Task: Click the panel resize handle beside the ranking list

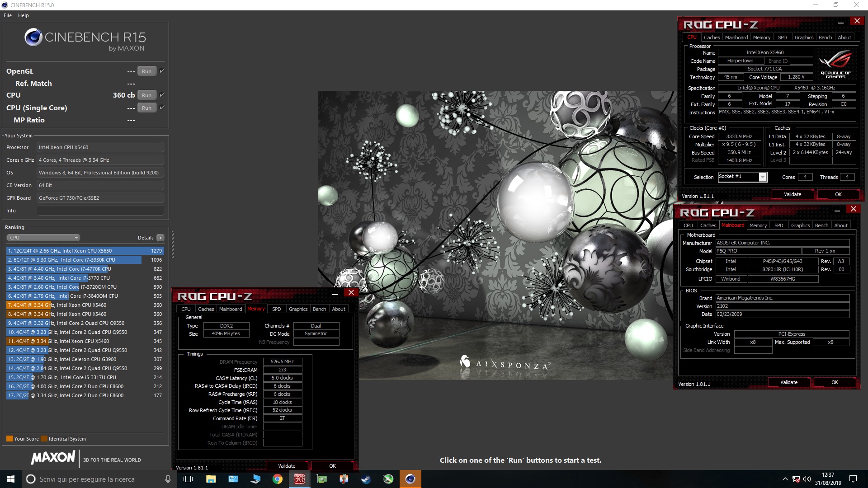Action: click(x=172, y=244)
